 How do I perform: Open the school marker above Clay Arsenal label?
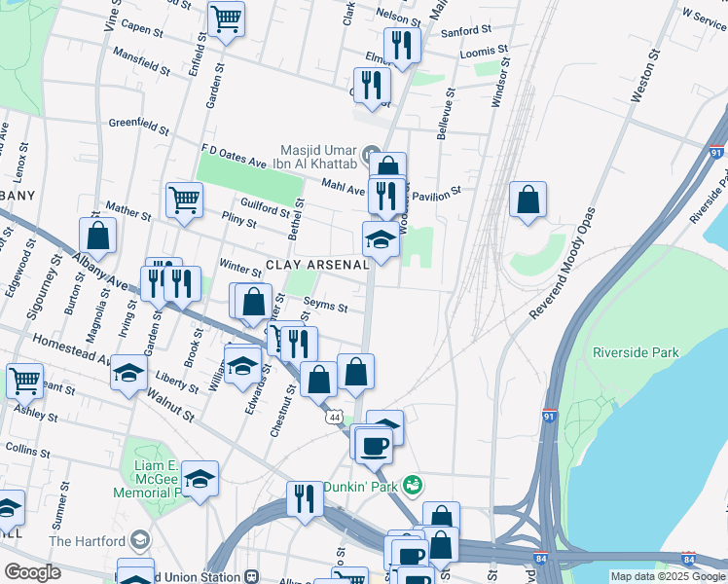(x=381, y=239)
